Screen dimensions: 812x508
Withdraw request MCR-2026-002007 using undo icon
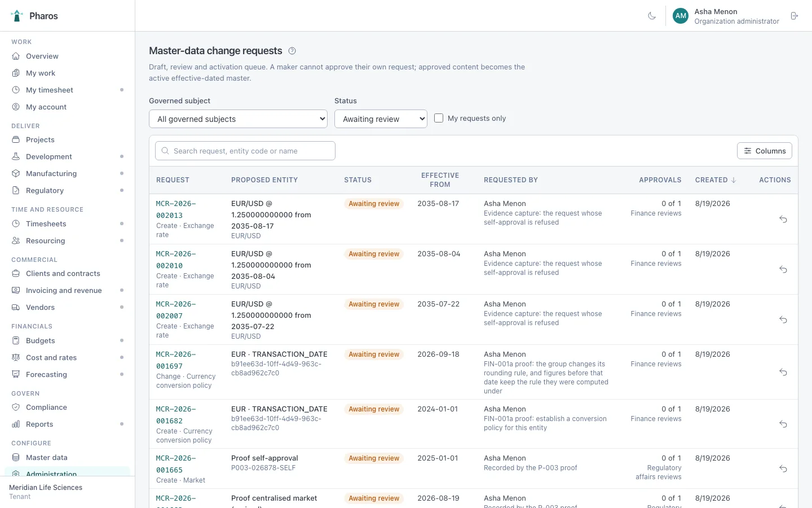point(783,319)
